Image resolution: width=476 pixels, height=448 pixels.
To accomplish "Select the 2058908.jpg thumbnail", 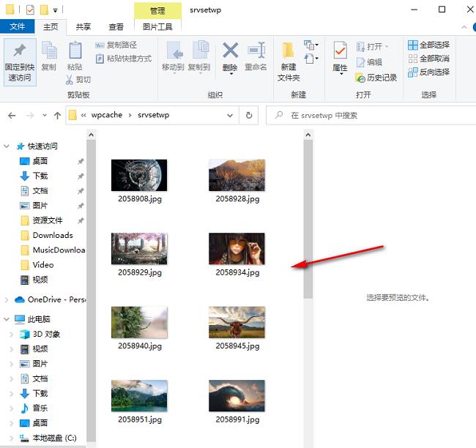I will tap(139, 175).
